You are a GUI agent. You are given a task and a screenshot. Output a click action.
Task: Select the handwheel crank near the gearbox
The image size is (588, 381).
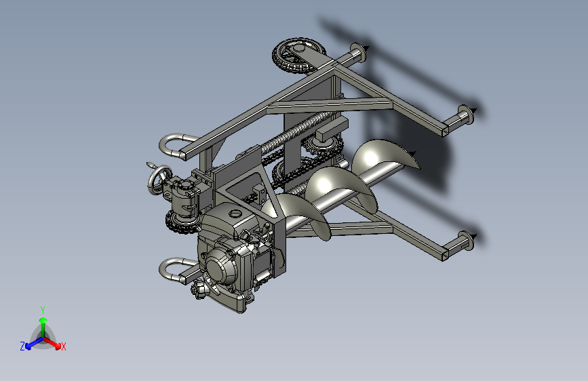click(159, 179)
